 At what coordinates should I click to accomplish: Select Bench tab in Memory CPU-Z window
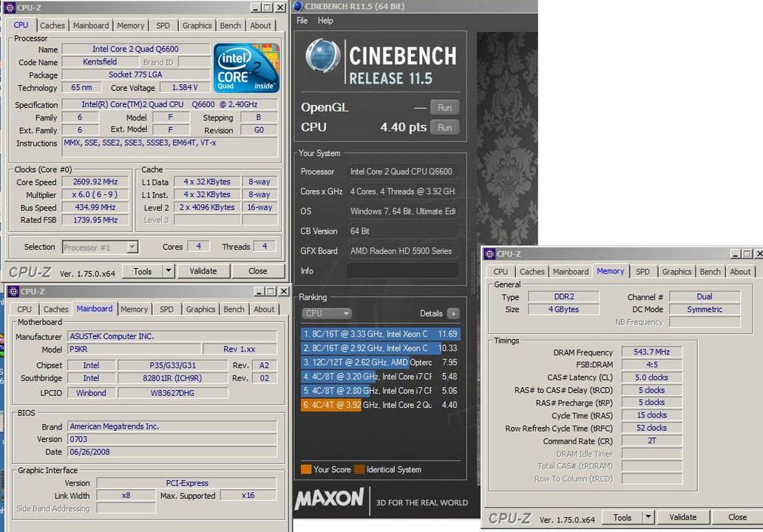point(710,271)
